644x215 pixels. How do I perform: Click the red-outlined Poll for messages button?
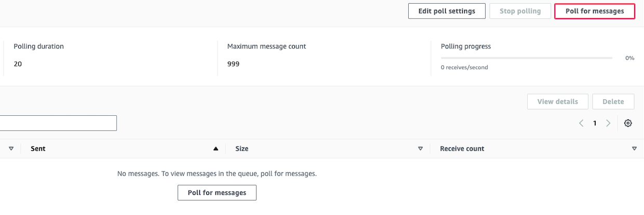[595, 11]
